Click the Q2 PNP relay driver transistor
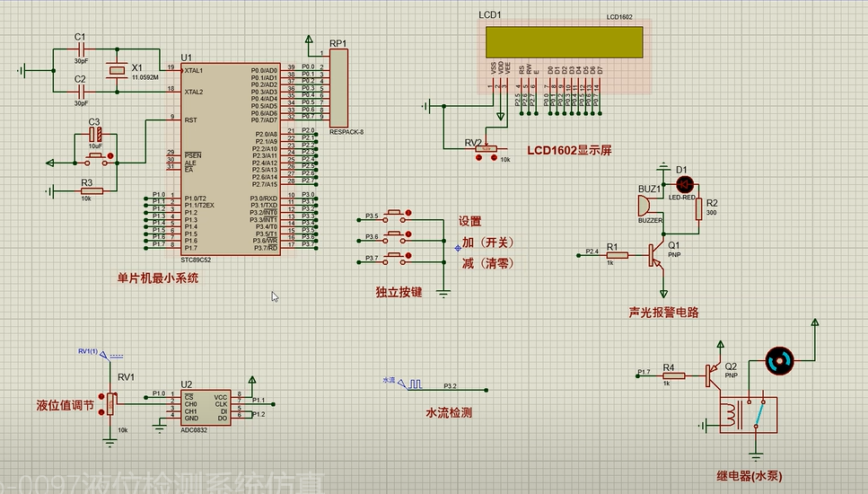The width and height of the screenshot is (868, 494). pyautogui.click(x=714, y=375)
